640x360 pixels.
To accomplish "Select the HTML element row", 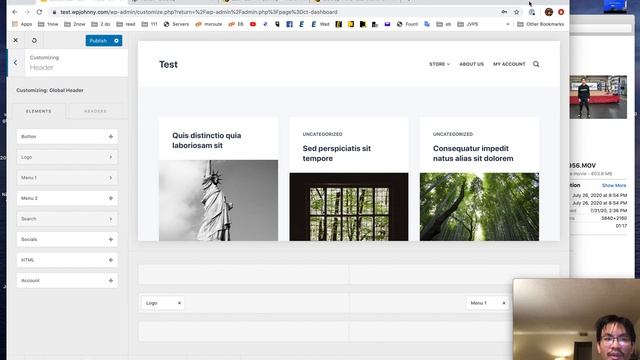I will 67,260.
